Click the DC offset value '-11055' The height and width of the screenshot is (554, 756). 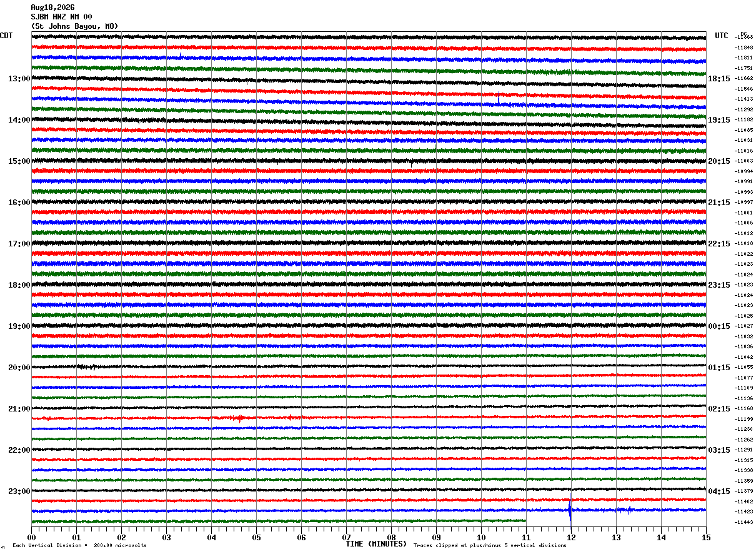click(x=744, y=368)
